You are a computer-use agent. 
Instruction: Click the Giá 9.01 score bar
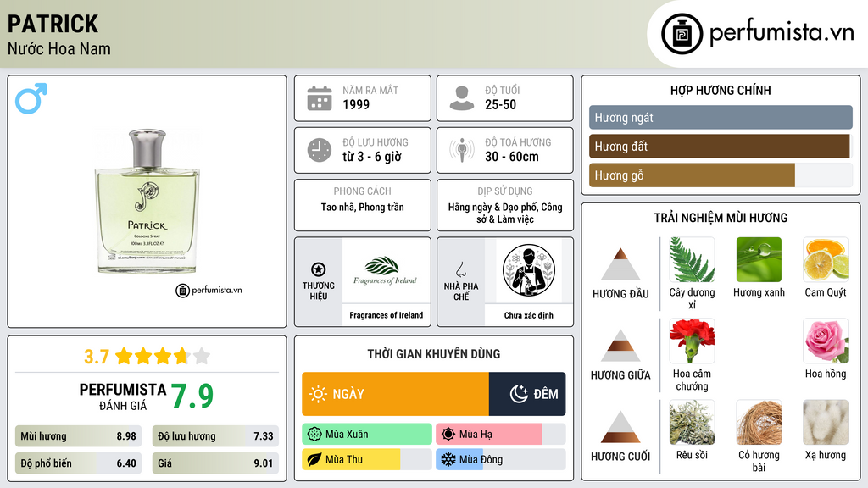coord(215,463)
